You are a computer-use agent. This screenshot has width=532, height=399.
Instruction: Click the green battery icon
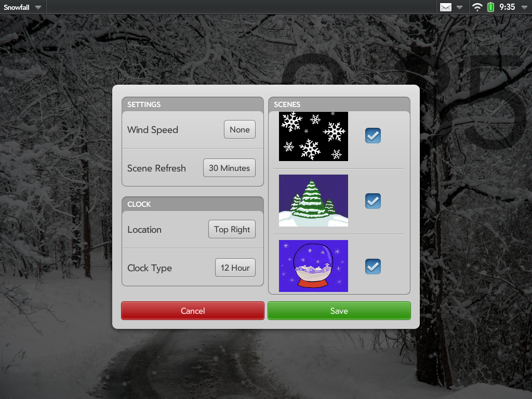490,7
